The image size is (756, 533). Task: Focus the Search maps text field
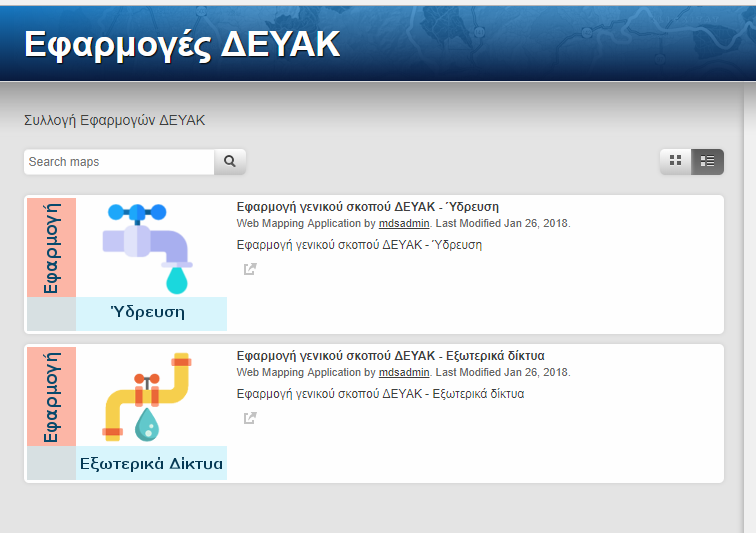(x=119, y=161)
